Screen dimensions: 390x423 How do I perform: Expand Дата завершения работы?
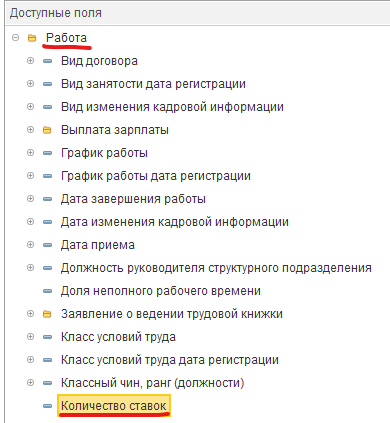pyautogui.click(x=30, y=199)
